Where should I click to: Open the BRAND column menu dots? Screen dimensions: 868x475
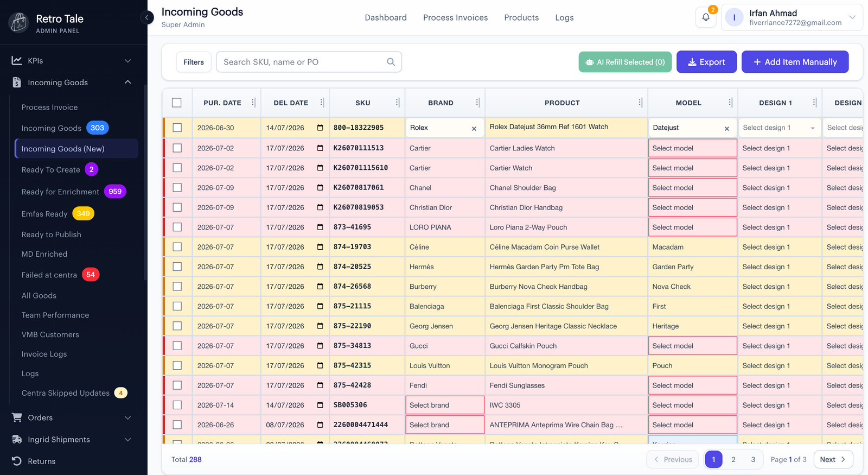[x=477, y=103]
